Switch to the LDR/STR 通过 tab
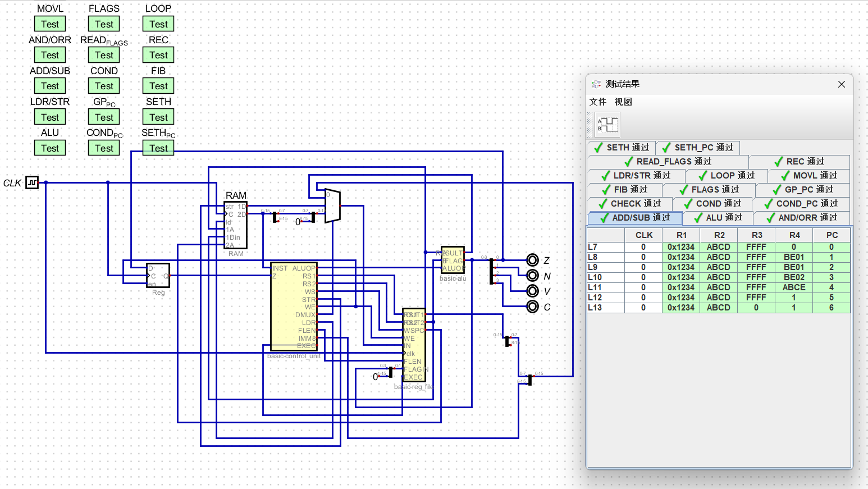 [x=636, y=176]
